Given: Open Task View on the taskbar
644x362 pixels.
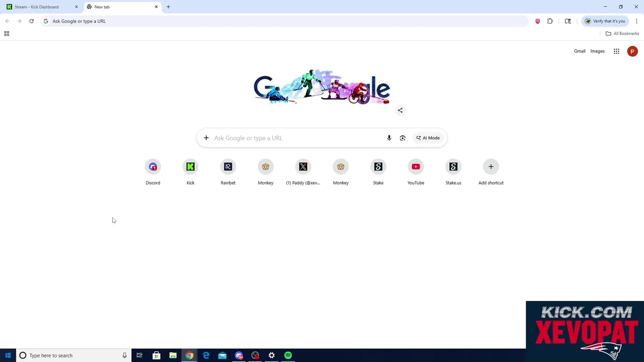Looking at the screenshot, I should pyautogui.click(x=139, y=355).
